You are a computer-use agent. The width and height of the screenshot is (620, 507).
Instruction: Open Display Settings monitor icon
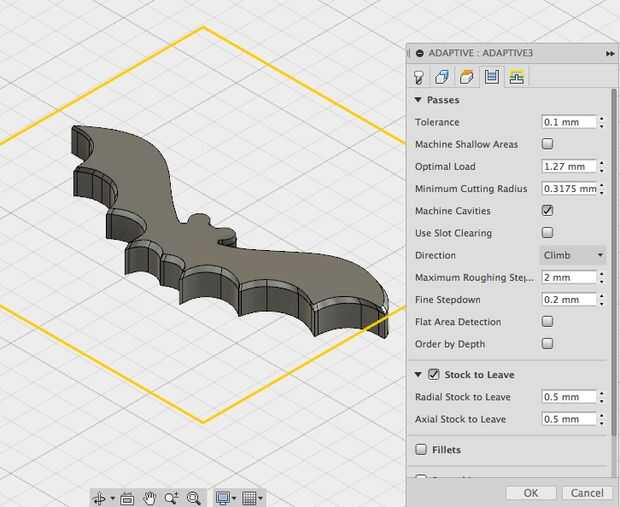[222, 498]
